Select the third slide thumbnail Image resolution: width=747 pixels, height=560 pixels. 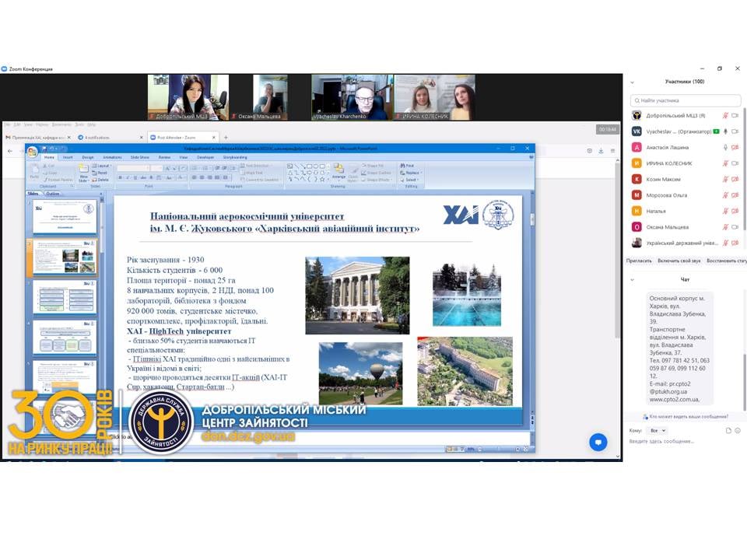tap(65, 298)
